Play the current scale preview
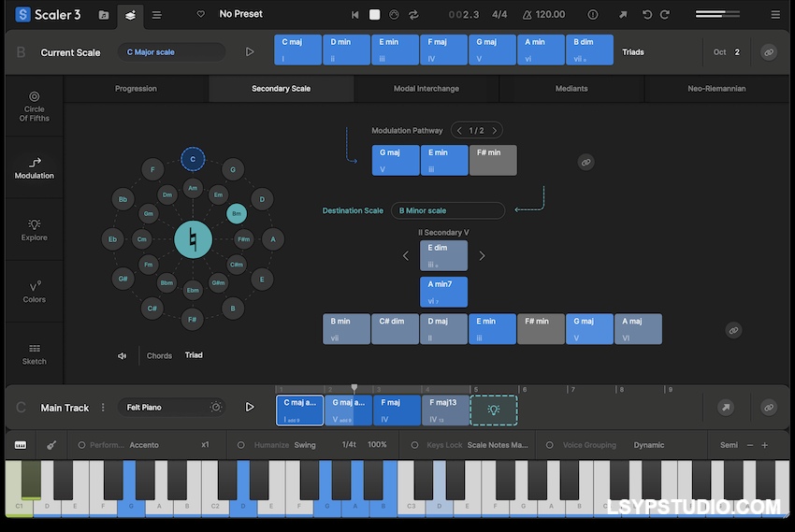The width and height of the screenshot is (795, 532). (250, 51)
